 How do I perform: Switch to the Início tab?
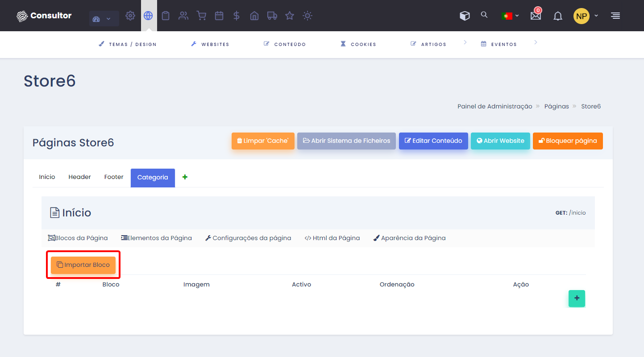pyautogui.click(x=47, y=177)
